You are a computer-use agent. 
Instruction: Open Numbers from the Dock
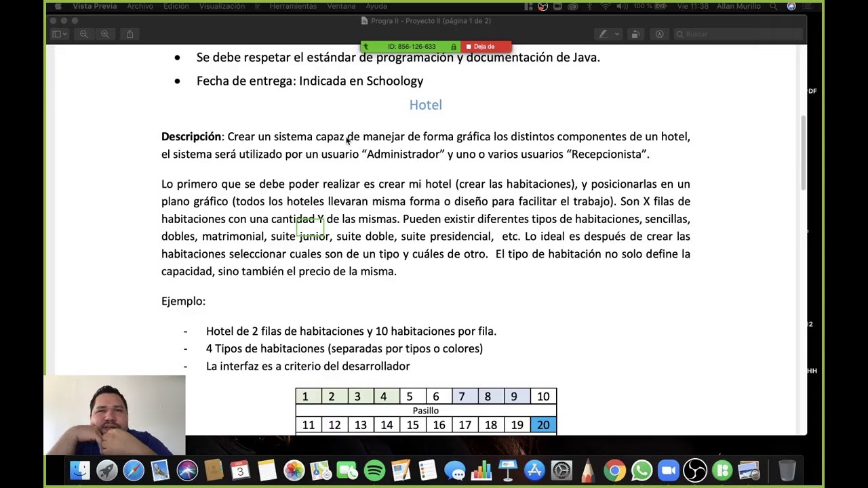tap(481, 470)
